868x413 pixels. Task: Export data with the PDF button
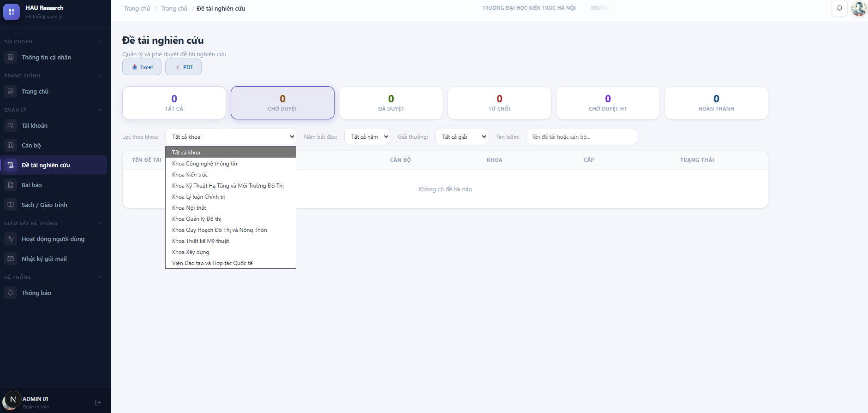pos(183,67)
